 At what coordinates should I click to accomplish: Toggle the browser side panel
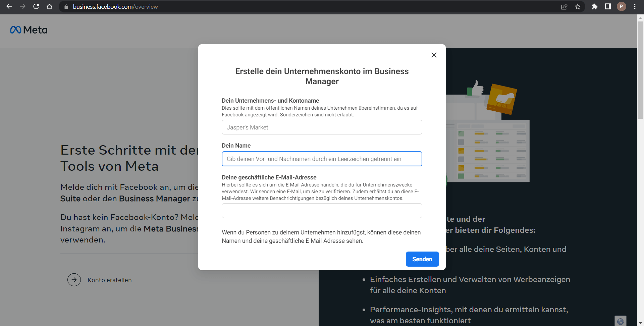[x=608, y=7]
